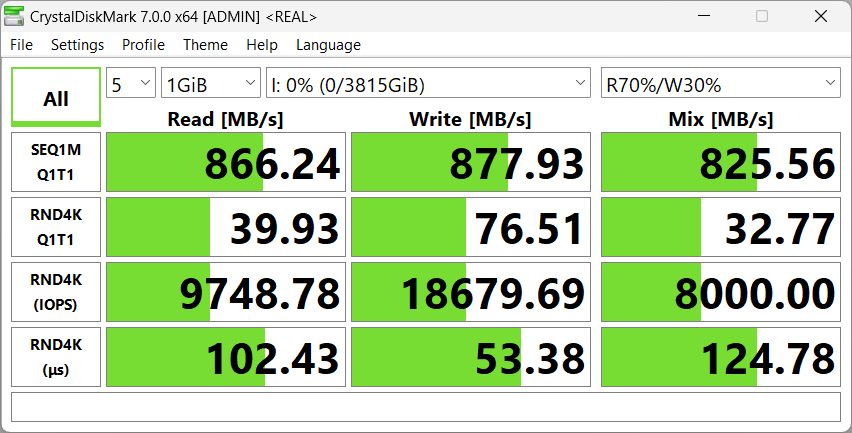This screenshot has height=433, width=852.
Task: Select the RND4K read result 39.93
Action: (x=226, y=227)
